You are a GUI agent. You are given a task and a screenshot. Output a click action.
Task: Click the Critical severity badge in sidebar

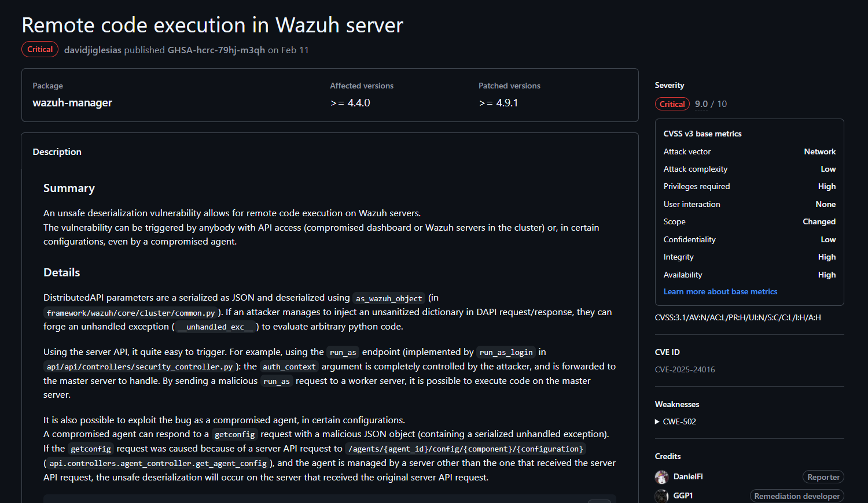pos(672,104)
